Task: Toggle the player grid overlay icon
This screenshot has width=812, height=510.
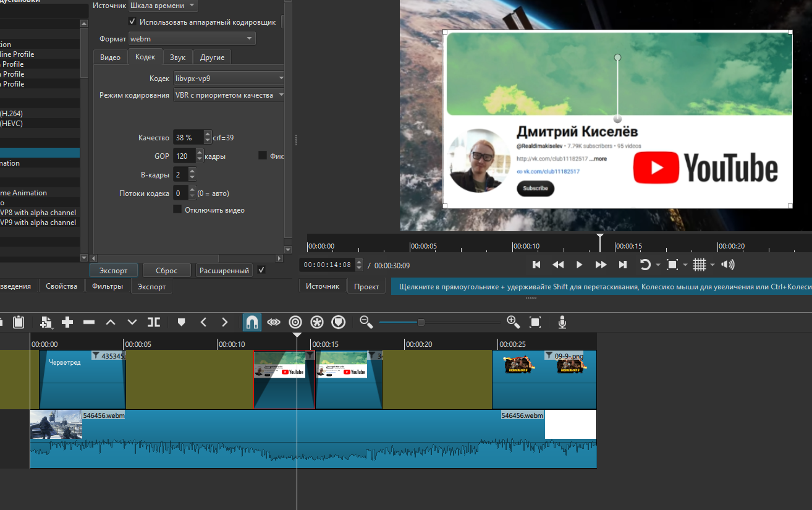Action: pos(700,265)
